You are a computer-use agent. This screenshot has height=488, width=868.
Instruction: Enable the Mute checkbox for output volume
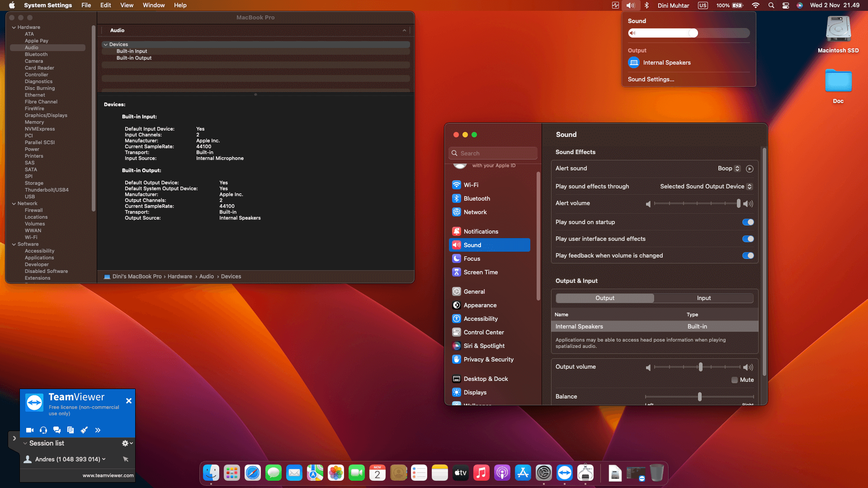pos(734,380)
